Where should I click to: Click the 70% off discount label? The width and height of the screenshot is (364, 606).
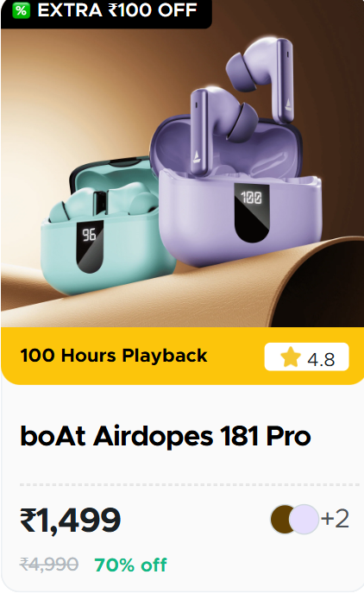pos(130,565)
